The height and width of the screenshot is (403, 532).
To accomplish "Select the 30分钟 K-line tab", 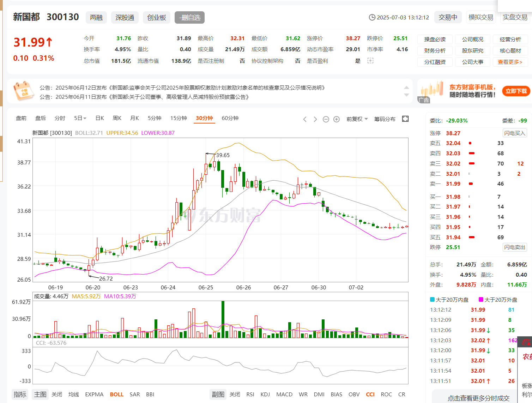I will [205, 118].
